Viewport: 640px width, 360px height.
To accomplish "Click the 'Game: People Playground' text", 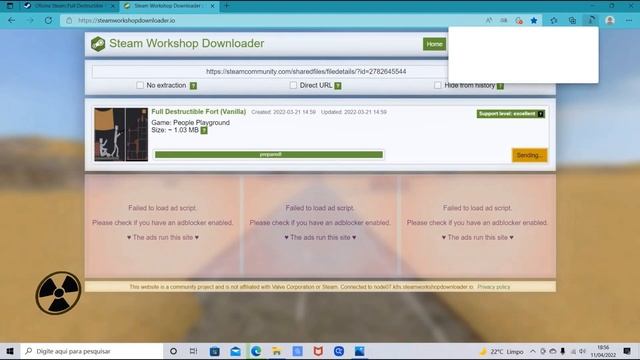I will [190, 122].
